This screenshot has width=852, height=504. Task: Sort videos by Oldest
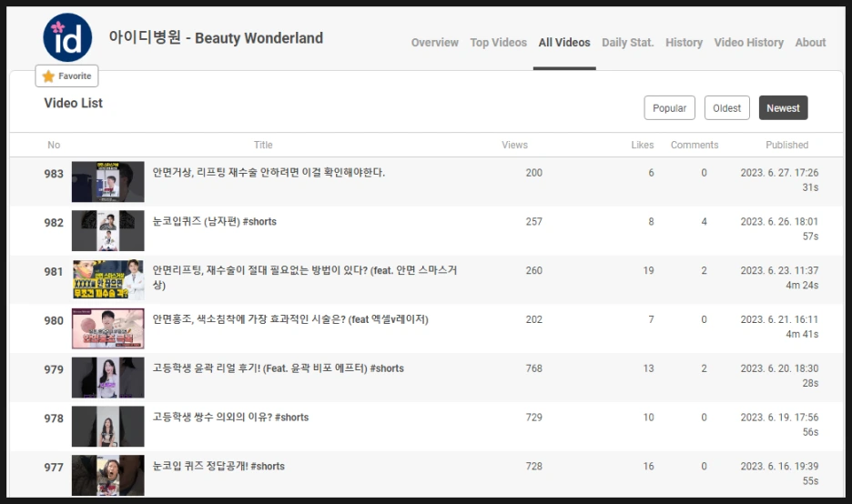[x=727, y=107]
